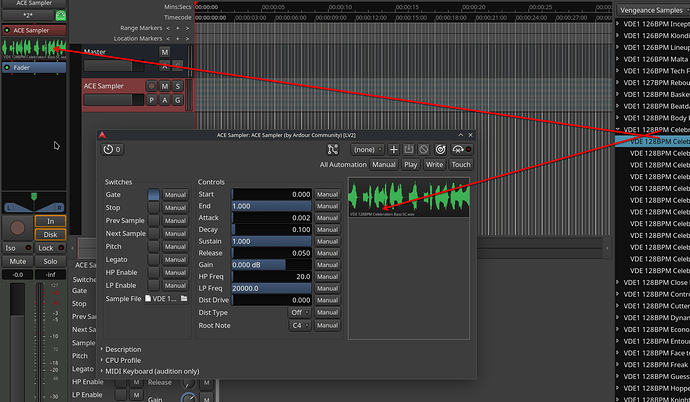Click record-arm button on ACE Sampler track
The image size is (690, 402).
click(x=153, y=86)
